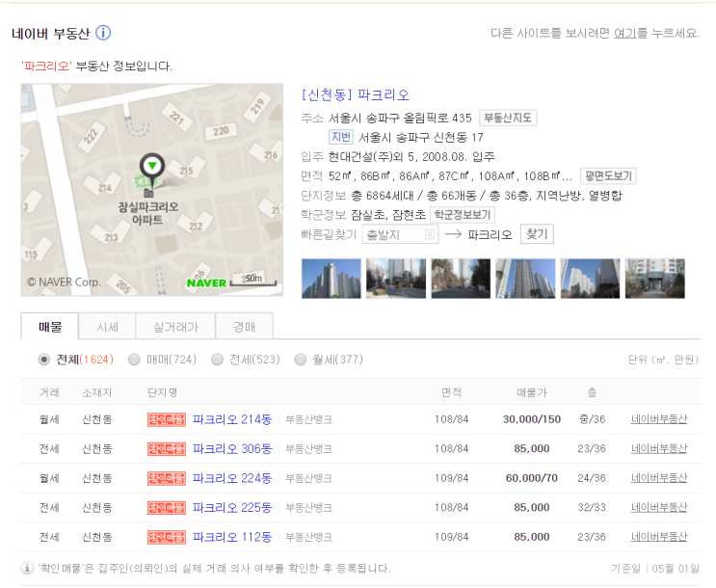The height and width of the screenshot is (588, 716).
Task: Open the 파크리오 214동 listing link
Action: pyautogui.click(x=232, y=419)
